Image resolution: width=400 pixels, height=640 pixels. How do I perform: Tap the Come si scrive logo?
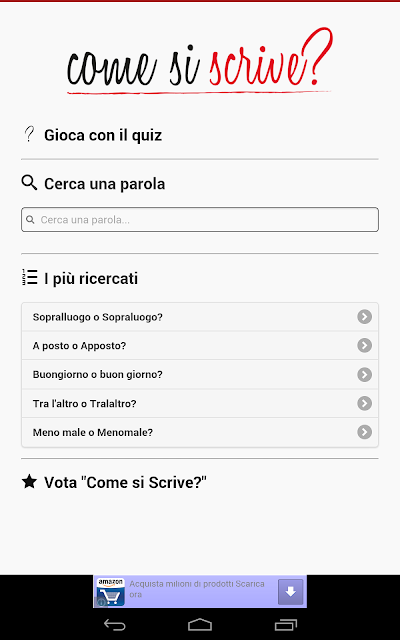click(x=200, y=60)
